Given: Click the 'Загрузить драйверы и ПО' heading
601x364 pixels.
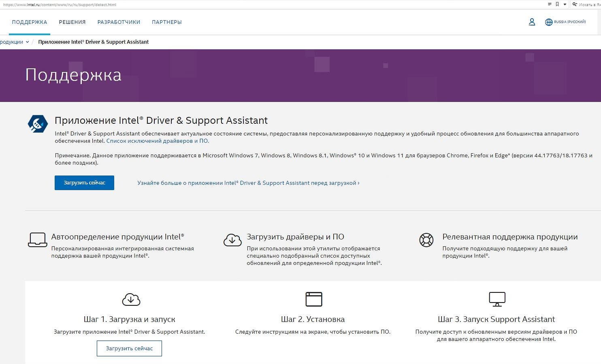Looking at the screenshot, I should pos(295,237).
